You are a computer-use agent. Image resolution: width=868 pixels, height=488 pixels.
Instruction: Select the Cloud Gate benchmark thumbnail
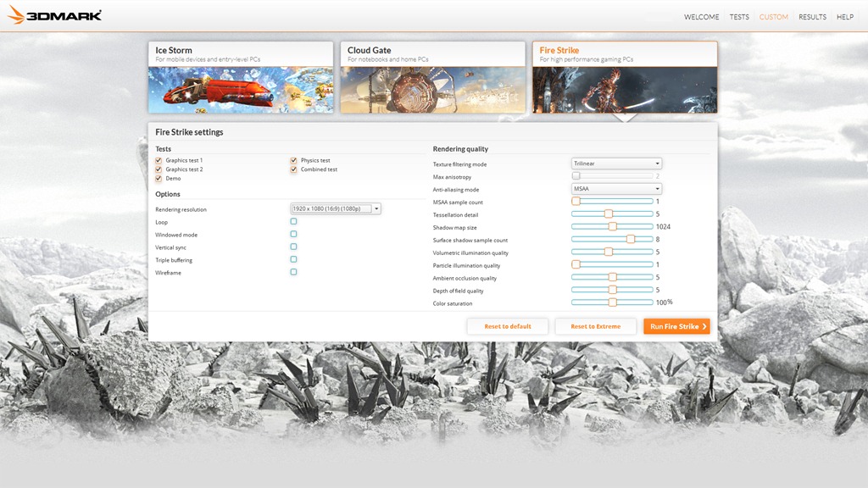point(432,89)
